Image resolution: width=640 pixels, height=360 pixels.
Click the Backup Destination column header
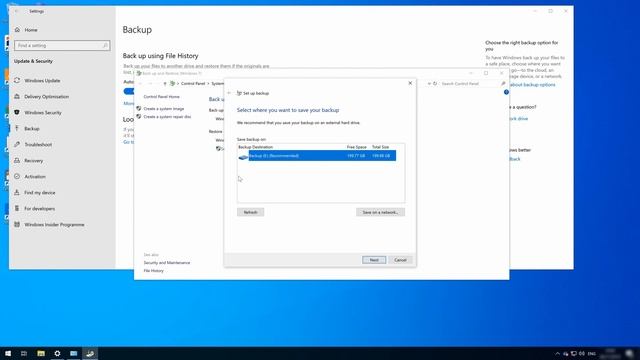tap(256, 147)
